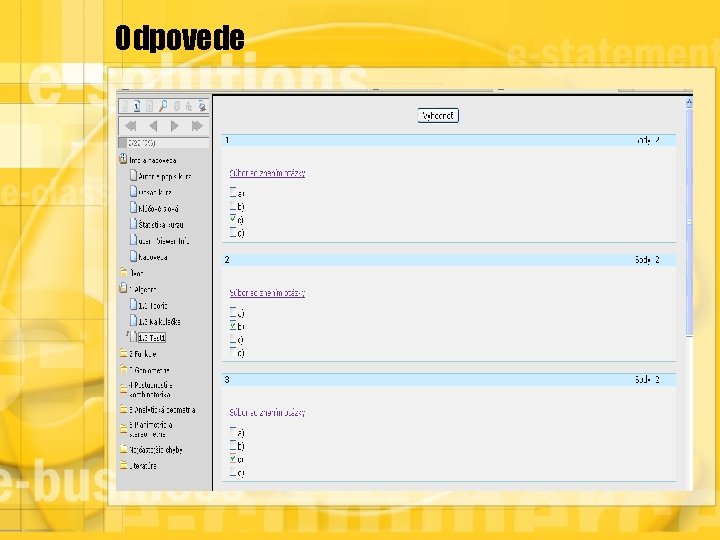The image size is (720, 540).
Task: Open question 3 file link Súbor so znením otázky
Action: pyautogui.click(x=267, y=412)
